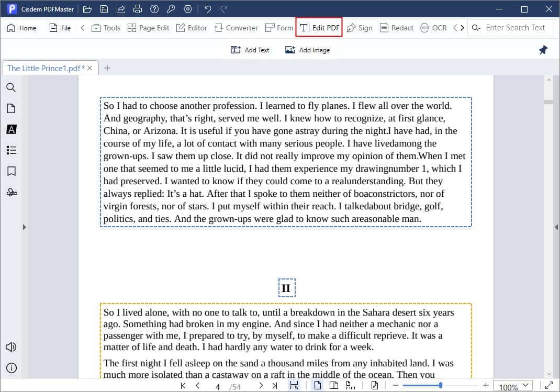Image resolution: width=560 pixels, height=392 pixels.
Task: Collapse the sidebar panel arrow
Action: [x=24, y=227]
